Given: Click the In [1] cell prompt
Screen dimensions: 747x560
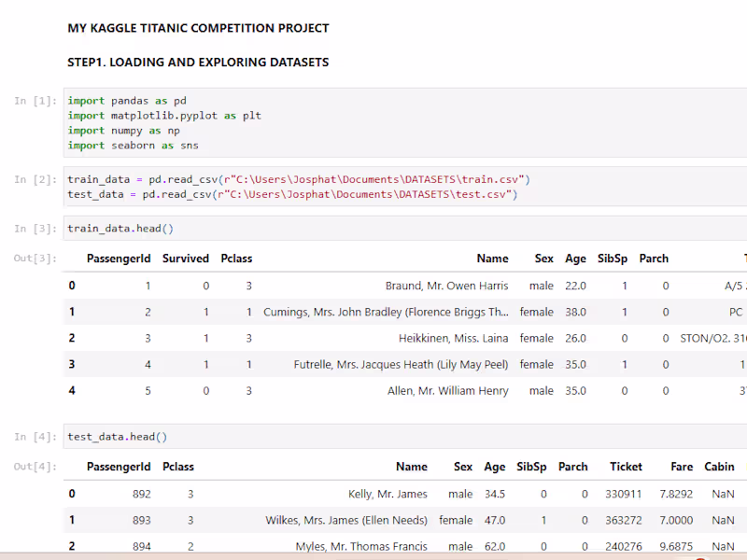Looking at the screenshot, I should [x=35, y=101].
